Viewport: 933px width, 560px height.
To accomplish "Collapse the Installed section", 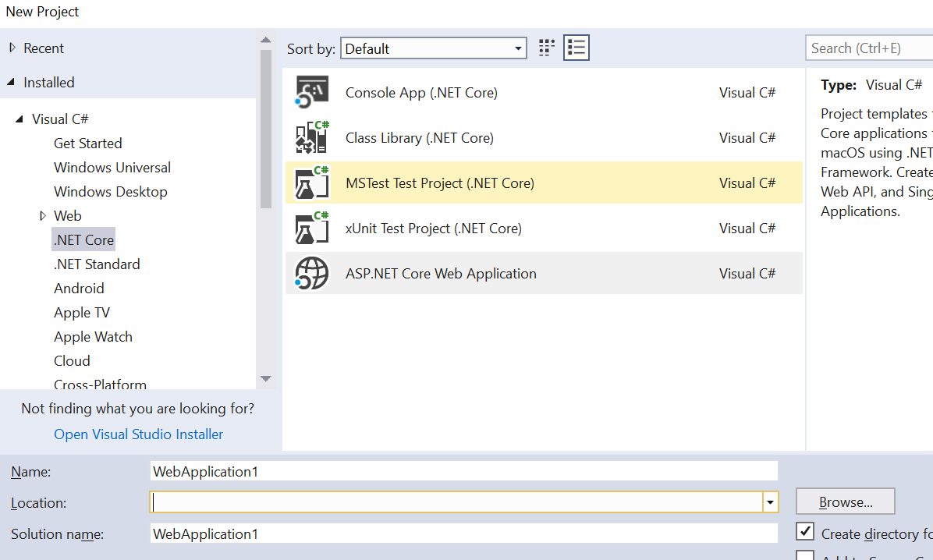I will [x=11, y=82].
